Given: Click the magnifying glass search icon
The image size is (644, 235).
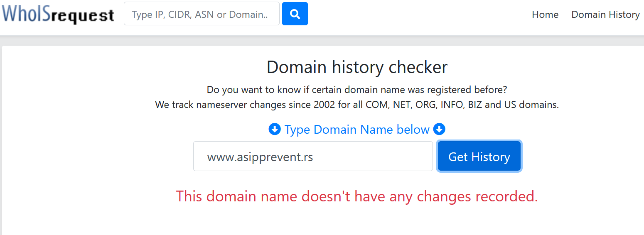Looking at the screenshot, I should pyautogui.click(x=295, y=14).
